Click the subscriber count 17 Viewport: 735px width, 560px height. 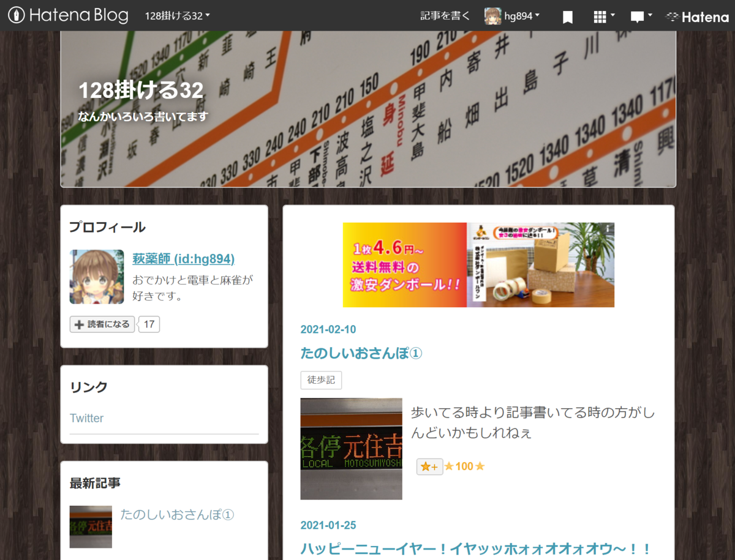149,324
